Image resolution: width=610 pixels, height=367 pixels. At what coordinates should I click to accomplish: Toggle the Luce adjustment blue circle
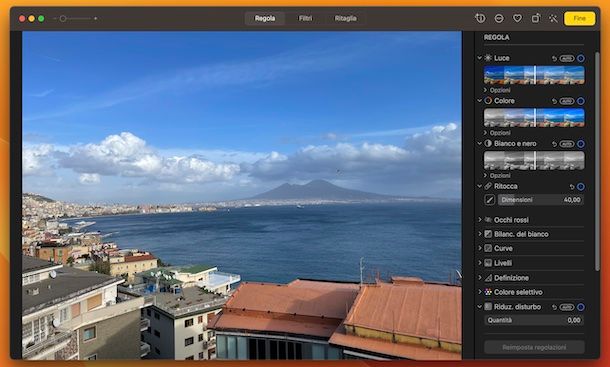(x=580, y=58)
